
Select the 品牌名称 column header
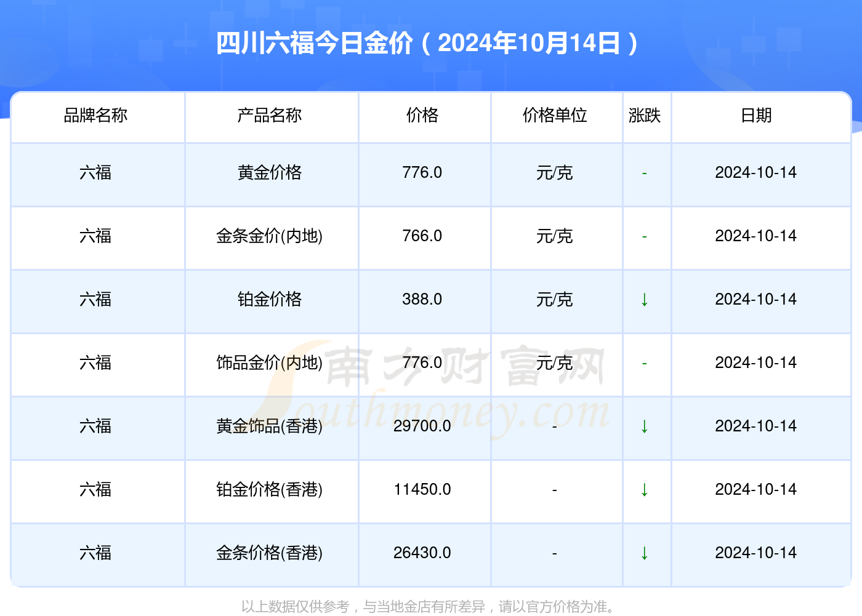click(95, 115)
